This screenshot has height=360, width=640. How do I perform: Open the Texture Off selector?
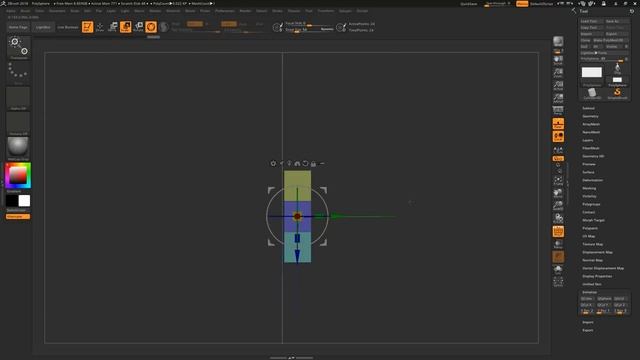coord(18,123)
